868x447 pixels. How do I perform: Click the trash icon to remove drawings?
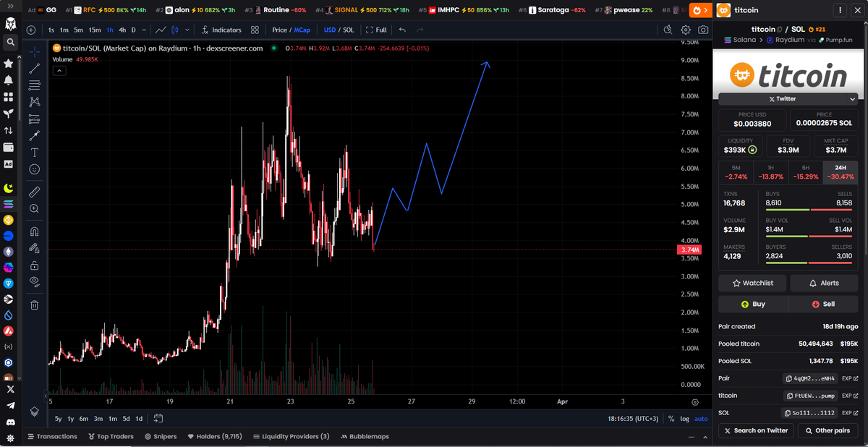point(34,305)
